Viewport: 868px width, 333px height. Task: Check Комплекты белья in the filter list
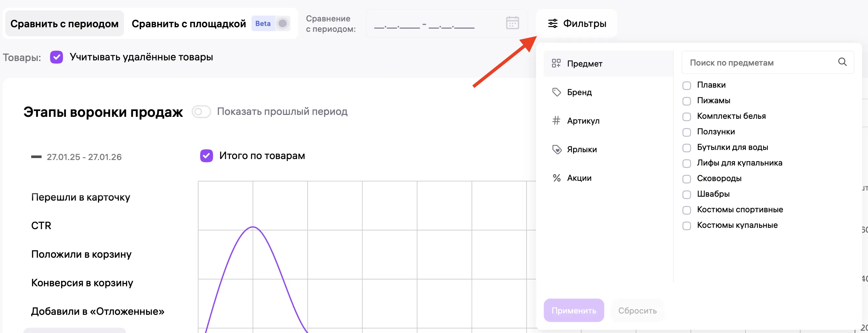click(x=687, y=116)
